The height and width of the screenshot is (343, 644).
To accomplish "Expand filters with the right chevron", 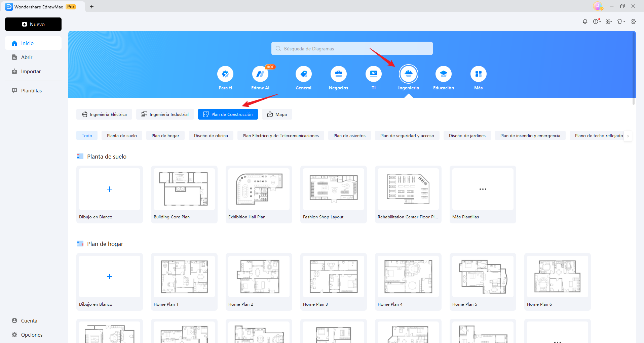I will coord(628,136).
